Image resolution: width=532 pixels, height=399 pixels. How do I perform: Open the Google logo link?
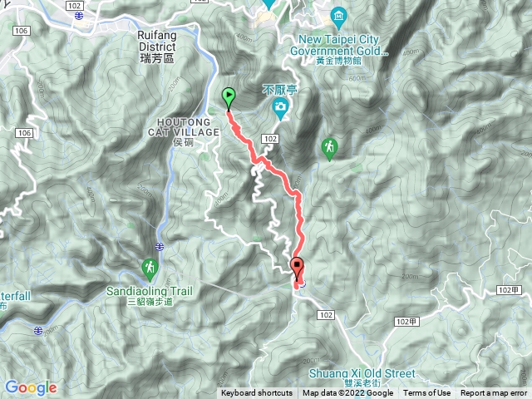point(32,388)
